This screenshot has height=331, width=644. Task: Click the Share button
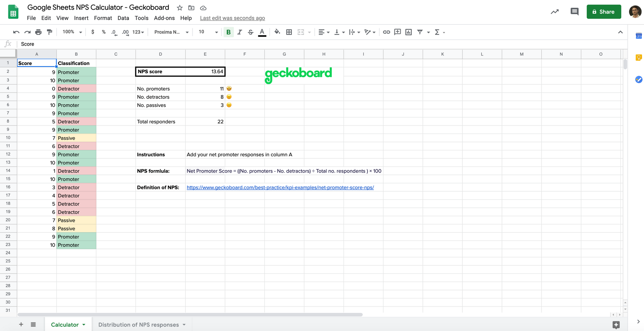click(604, 12)
